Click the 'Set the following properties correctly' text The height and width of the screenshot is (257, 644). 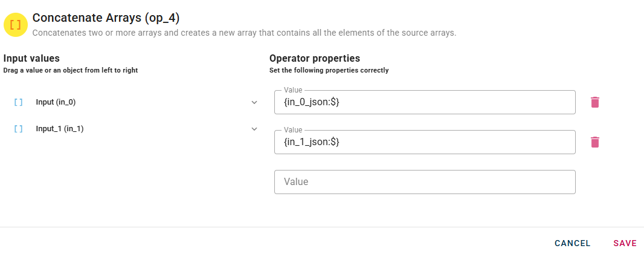click(329, 71)
